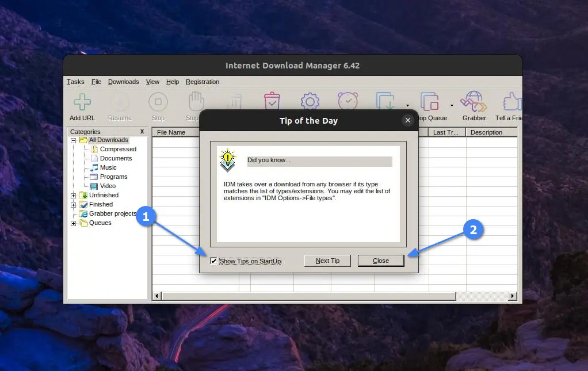The width and height of the screenshot is (588, 371).
Task: Click the delete completed downloads icon
Action: pos(272,101)
